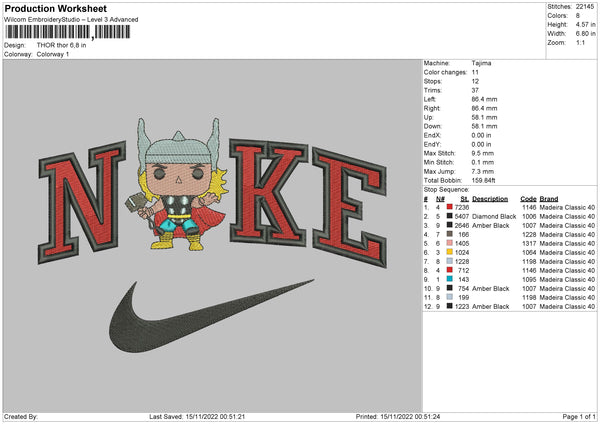The width and height of the screenshot is (600, 424).
Task: Click the 'Brand' column header
Action: point(549,199)
